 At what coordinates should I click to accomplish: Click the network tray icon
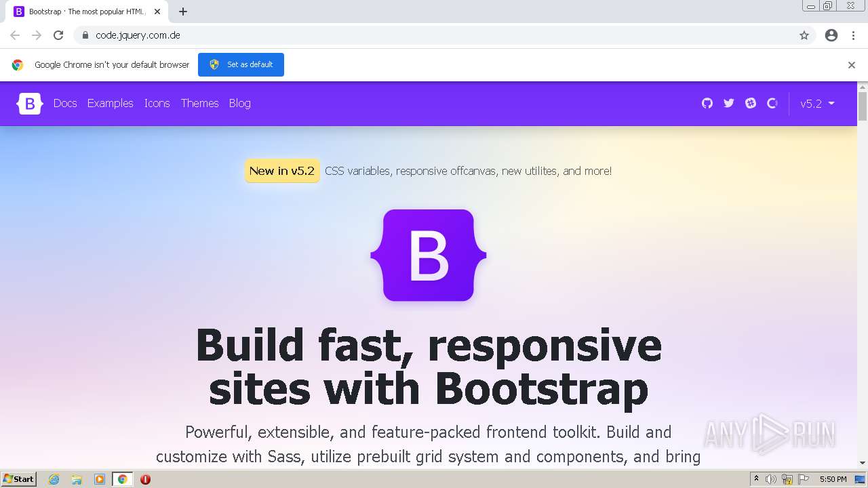point(787,479)
